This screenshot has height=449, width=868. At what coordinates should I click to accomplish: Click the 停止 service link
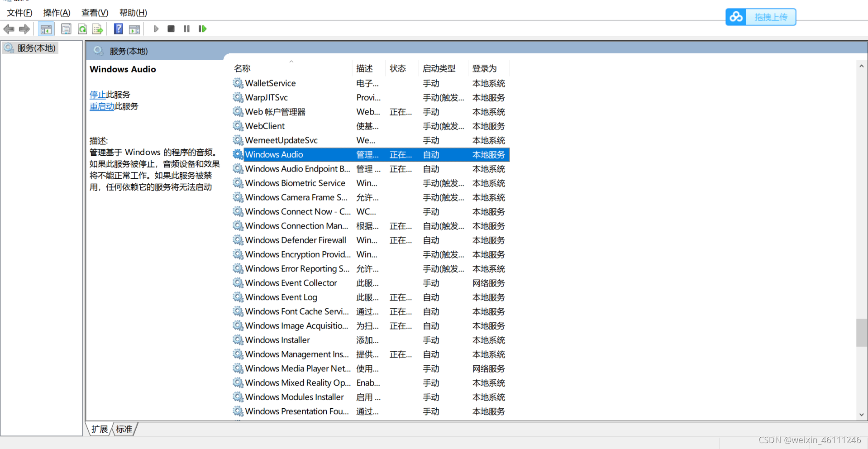(98, 95)
